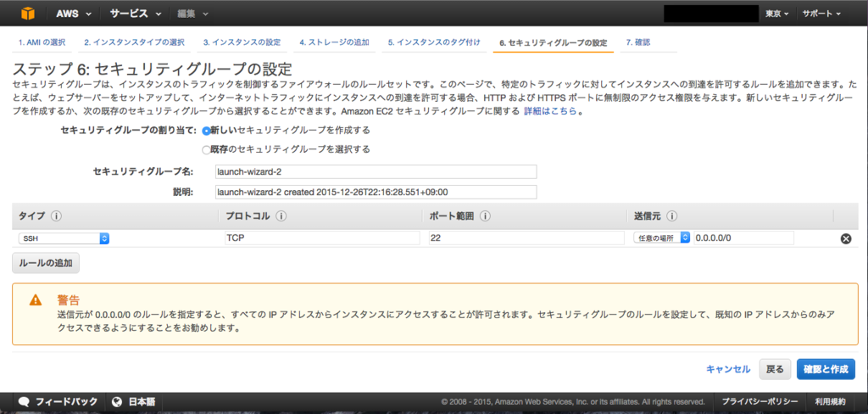Open the 任意の場所 source dropdown
868x414 pixels.
[662, 238]
